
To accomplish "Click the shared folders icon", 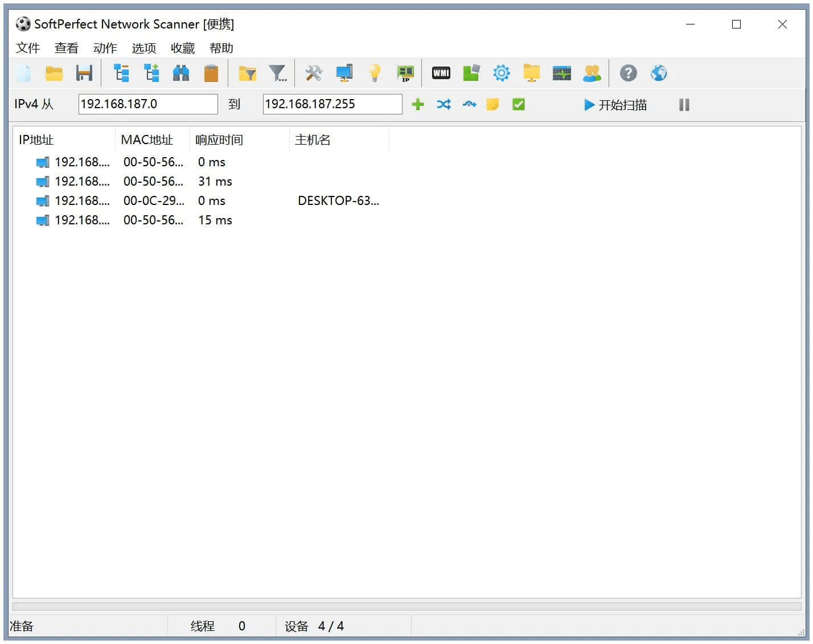I will pyautogui.click(x=531, y=73).
